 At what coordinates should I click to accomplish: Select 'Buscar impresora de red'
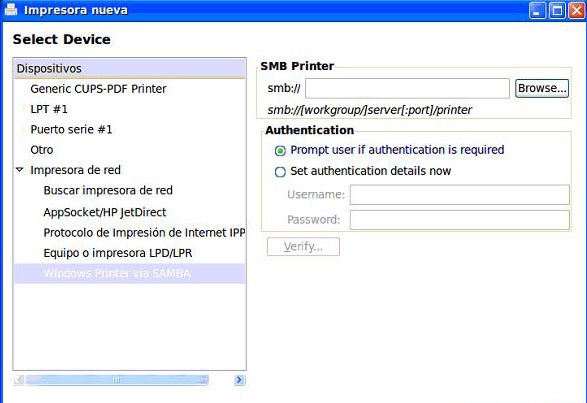tap(108, 190)
